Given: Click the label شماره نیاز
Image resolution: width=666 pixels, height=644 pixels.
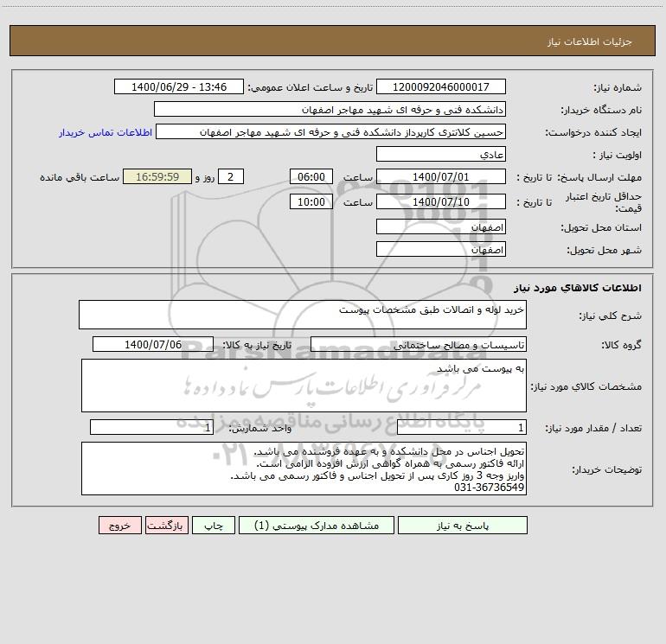Looking at the screenshot, I should point(618,88).
